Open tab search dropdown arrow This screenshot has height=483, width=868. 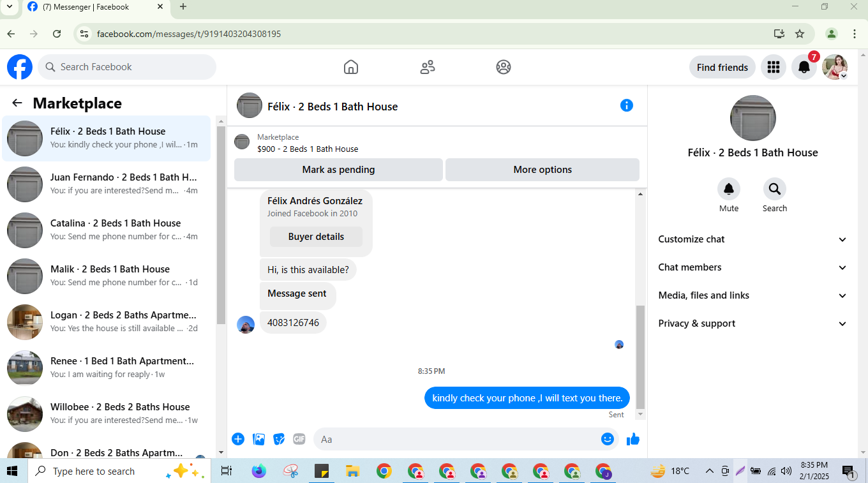(x=9, y=7)
